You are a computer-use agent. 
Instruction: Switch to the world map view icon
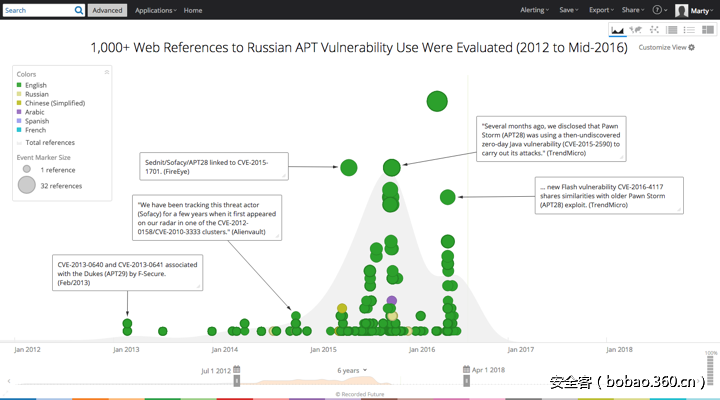pyautogui.click(x=636, y=30)
